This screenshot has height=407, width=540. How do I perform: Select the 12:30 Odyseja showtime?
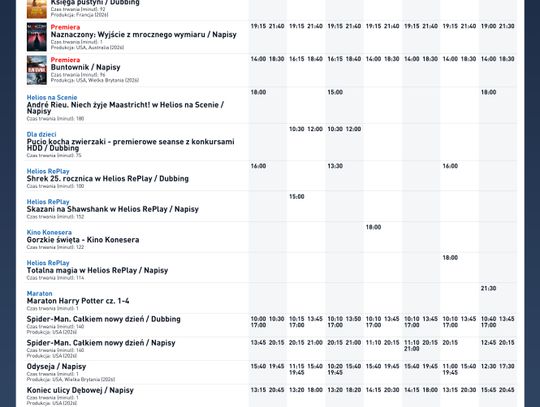point(488,367)
